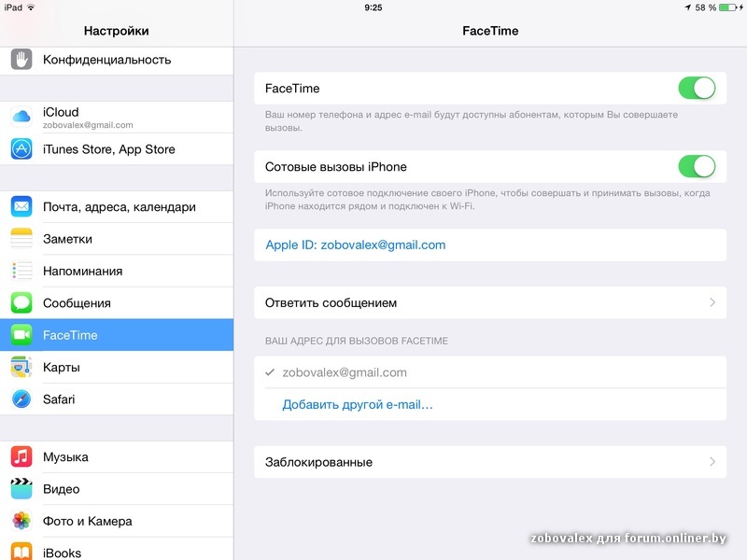Tap the Photos & Camera flower icon
The height and width of the screenshot is (560, 747).
[x=21, y=521]
